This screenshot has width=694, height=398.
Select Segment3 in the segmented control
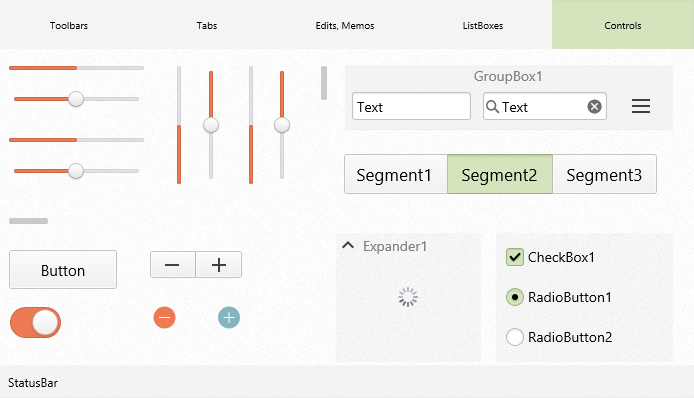604,174
